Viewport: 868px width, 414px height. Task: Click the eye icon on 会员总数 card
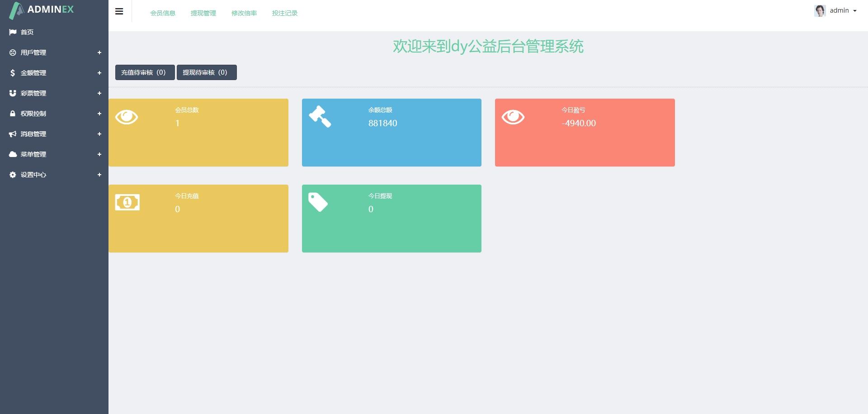click(x=127, y=117)
